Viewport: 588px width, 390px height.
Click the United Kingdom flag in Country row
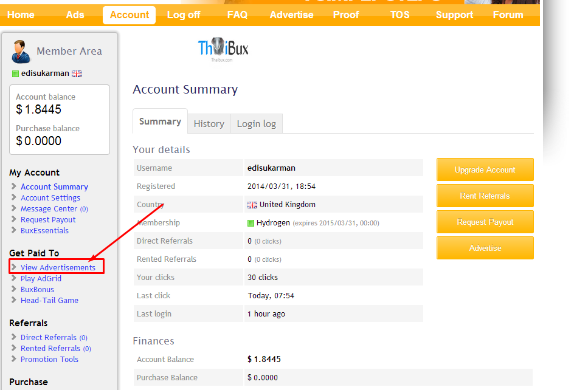click(x=252, y=205)
